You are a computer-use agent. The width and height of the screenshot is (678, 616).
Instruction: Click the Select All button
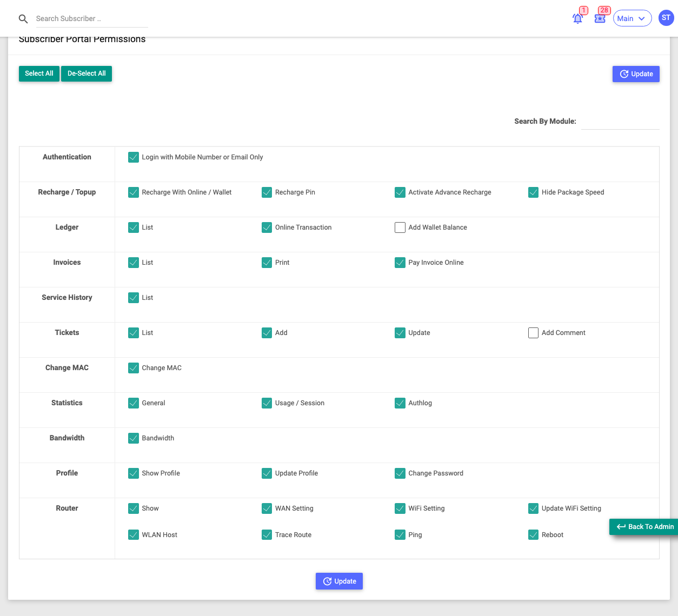pos(39,73)
